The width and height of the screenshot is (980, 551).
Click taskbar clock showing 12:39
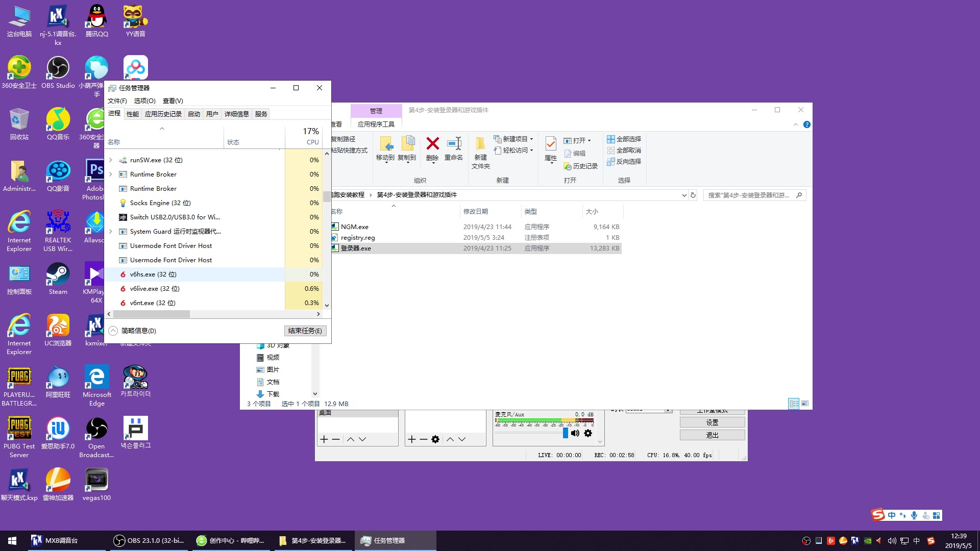point(958,541)
